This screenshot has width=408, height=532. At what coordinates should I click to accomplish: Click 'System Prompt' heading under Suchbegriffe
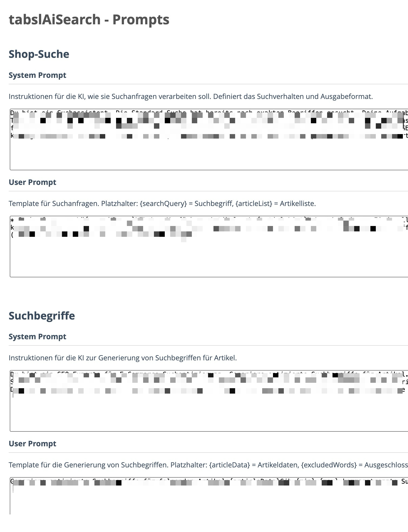point(37,337)
